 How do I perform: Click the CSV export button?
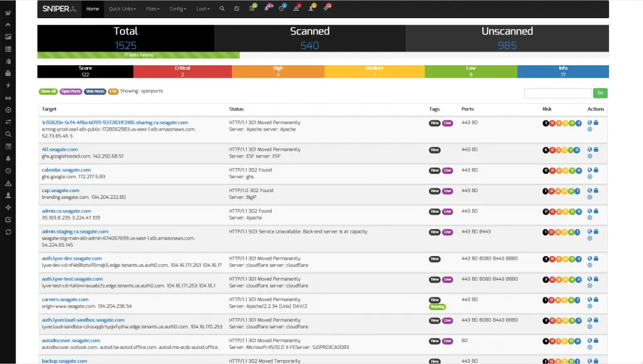point(113,92)
